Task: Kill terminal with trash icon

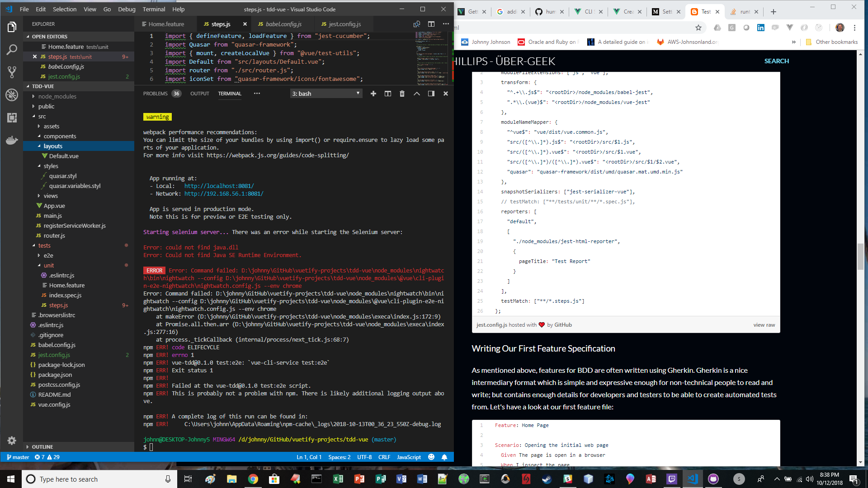Action: [x=402, y=94]
